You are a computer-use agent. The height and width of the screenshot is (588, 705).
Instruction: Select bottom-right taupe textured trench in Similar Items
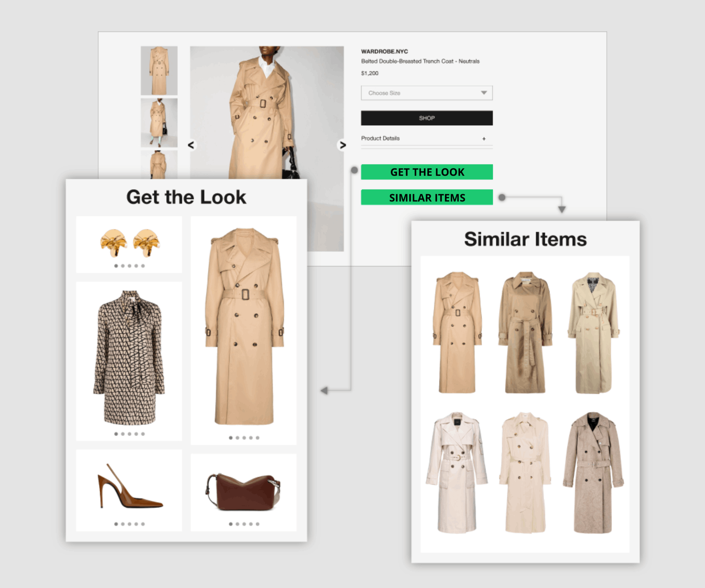593,473
